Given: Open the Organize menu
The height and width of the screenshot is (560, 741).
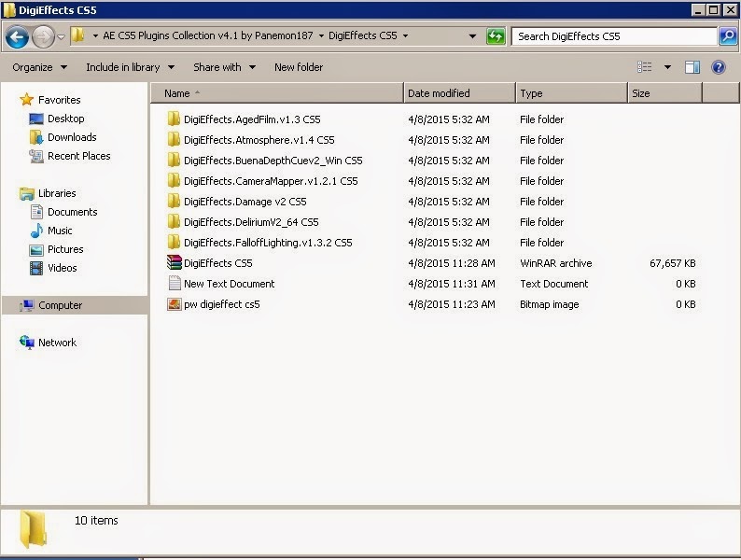Looking at the screenshot, I should tap(40, 67).
